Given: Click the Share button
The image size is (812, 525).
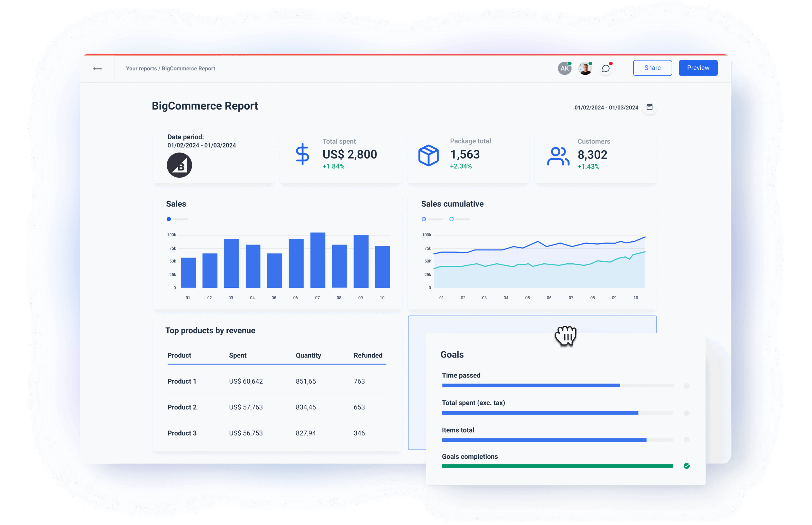Looking at the screenshot, I should pyautogui.click(x=652, y=68).
